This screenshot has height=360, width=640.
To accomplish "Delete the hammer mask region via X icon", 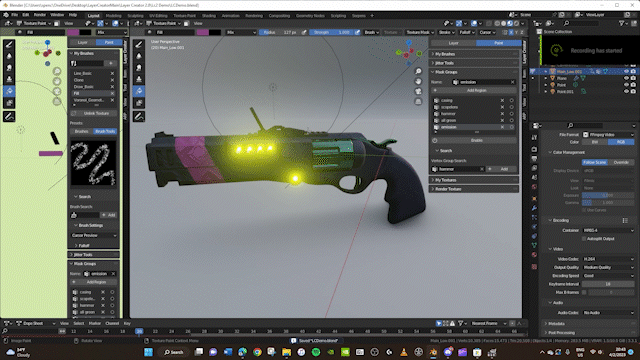I will click(502, 114).
